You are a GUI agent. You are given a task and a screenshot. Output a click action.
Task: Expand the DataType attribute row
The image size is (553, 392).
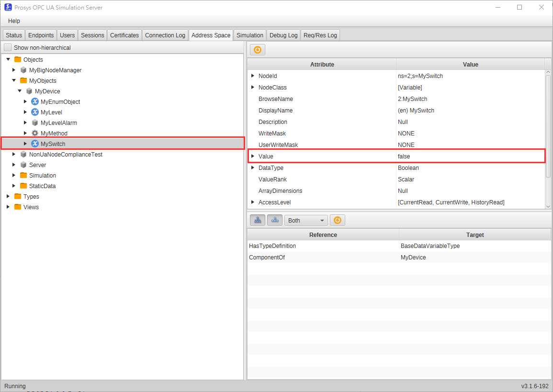pos(253,168)
